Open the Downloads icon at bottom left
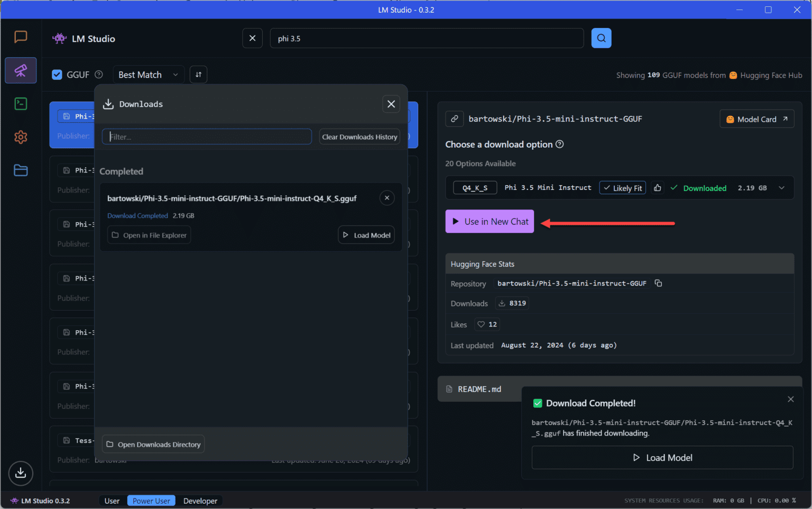 21,474
